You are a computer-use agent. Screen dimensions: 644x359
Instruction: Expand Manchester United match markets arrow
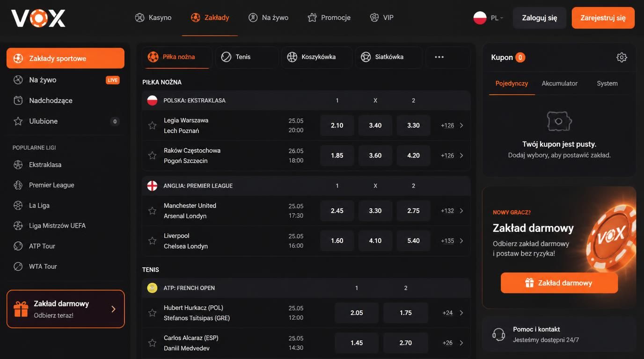pos(461,211)
